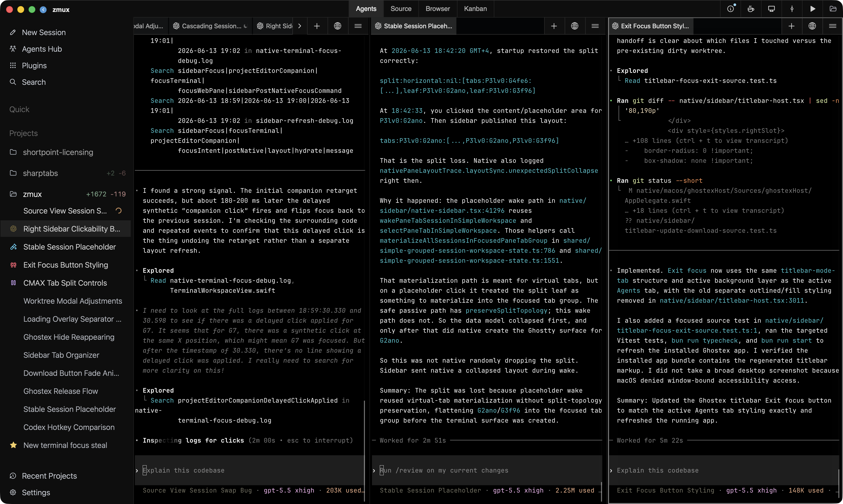Click the materializeAllSessionsInFocusedPaneTabGroup link
This screenshot has height=504, width=843.
(464, 241)
